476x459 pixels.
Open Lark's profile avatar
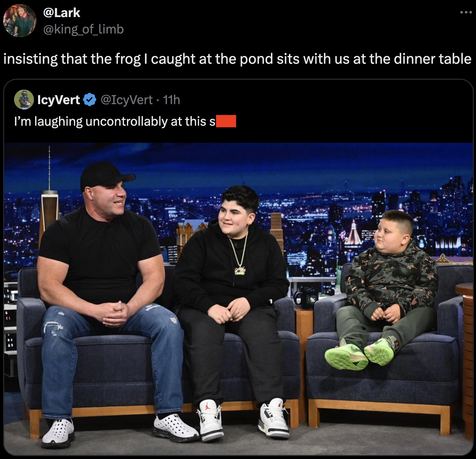click(19, 21)
